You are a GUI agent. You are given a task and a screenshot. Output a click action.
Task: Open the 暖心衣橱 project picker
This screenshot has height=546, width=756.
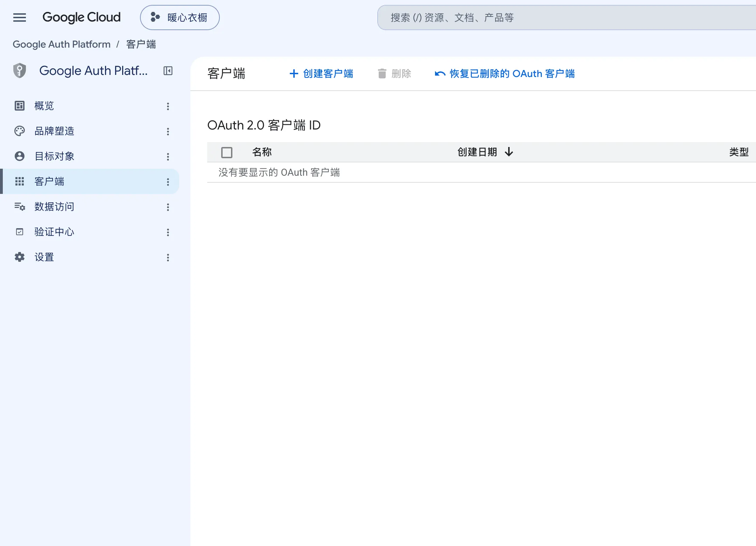pyautogui.click(x=180, y=17)
